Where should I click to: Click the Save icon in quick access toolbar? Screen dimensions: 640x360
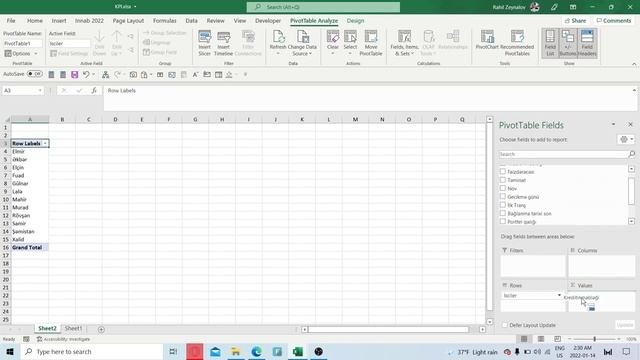point(74,75)
